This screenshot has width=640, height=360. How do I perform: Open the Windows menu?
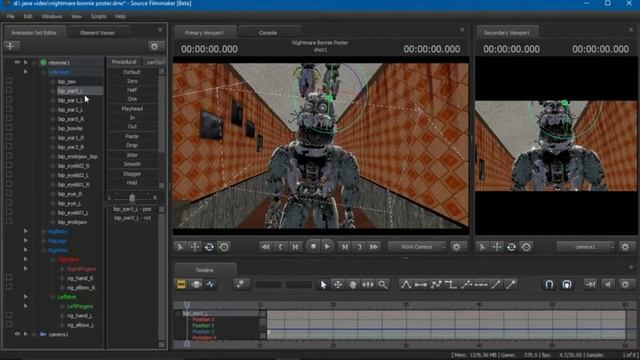pyautogui.click(x=52, y=16)
